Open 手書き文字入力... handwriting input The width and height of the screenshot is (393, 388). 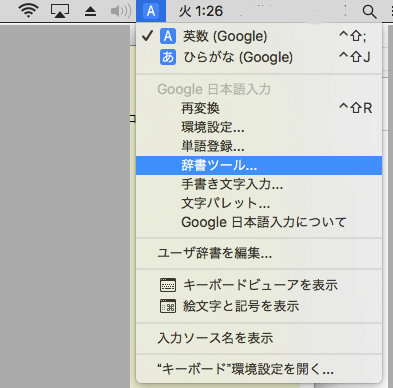tap(259, 184)
